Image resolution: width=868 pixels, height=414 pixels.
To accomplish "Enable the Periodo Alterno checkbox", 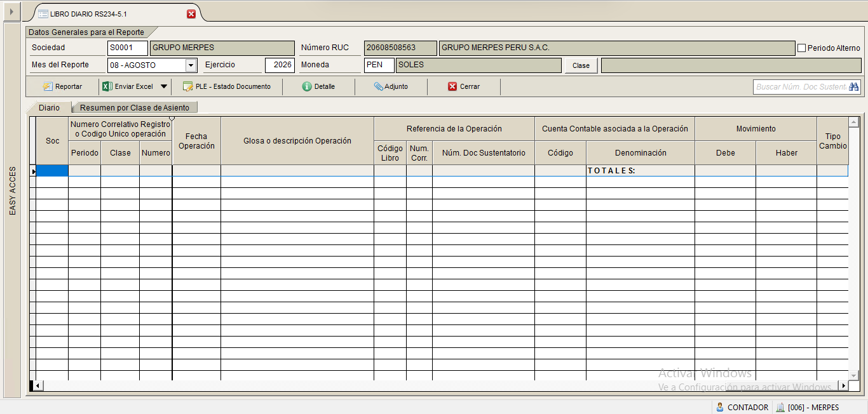I will [x=801, y=48].
